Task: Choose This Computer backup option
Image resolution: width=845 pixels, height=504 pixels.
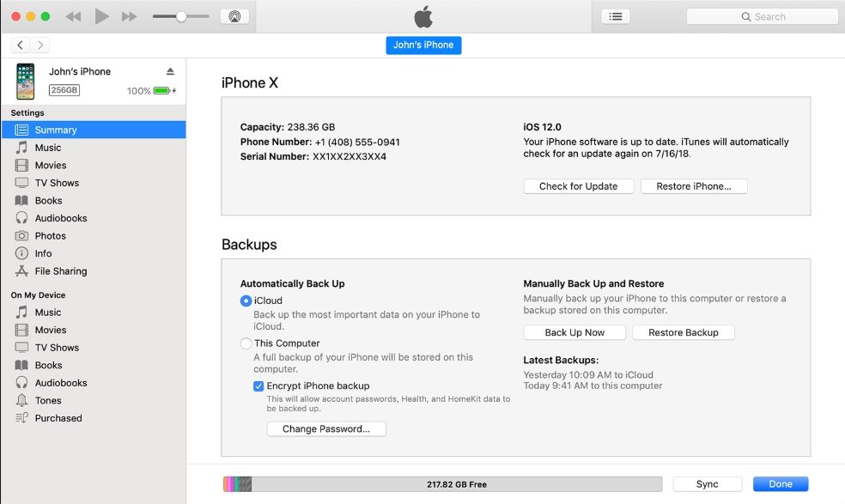Action: 246,343
